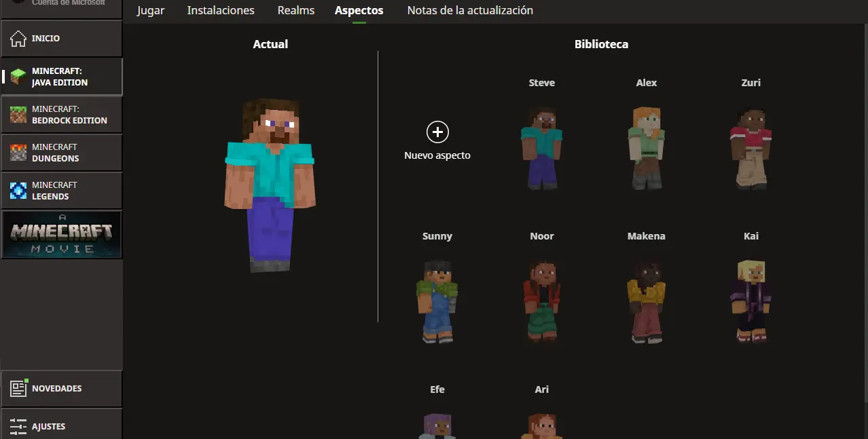Click the MINECRAFT: BEDROCK EDITION label
868x439 pixels.
pos(69,115)
